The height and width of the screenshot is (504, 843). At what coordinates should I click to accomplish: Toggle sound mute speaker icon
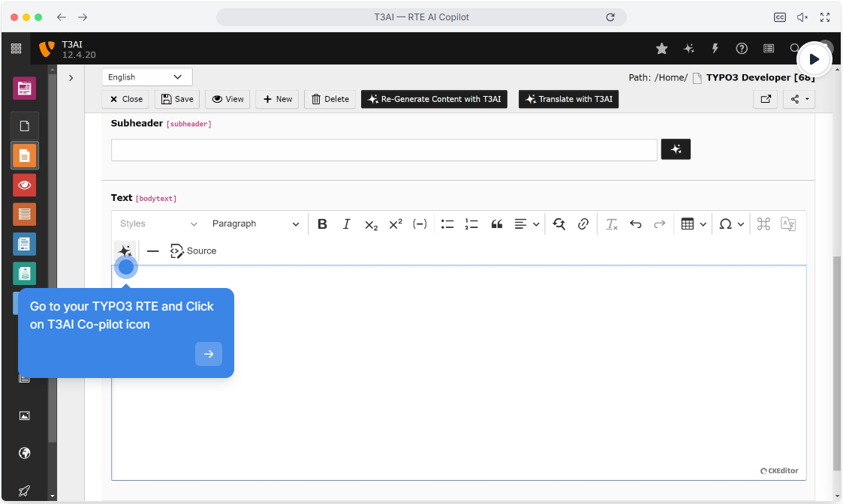[802, 17]
